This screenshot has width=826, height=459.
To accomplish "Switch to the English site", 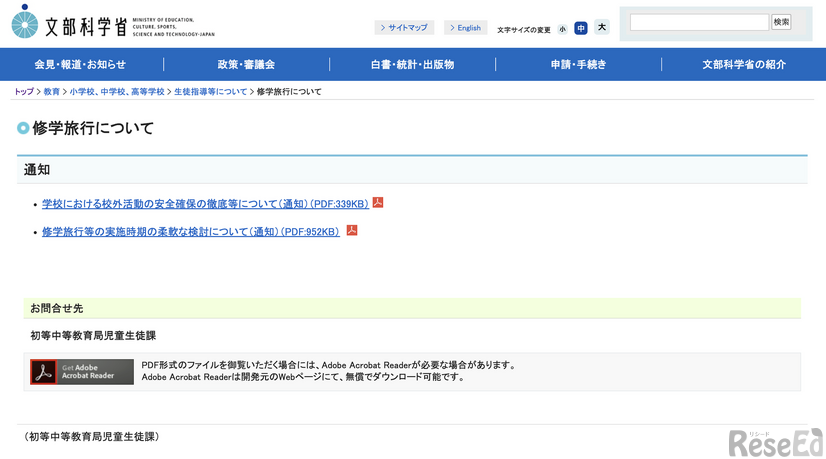I will [x=466, y=27].
